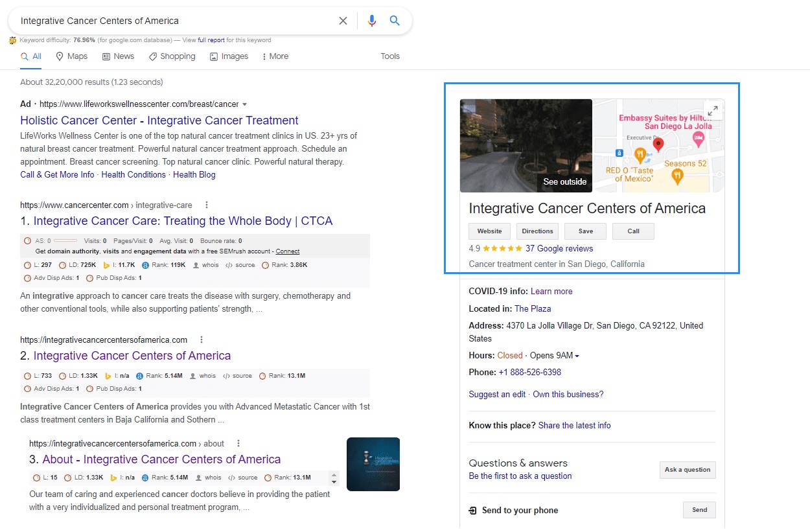
Task: Click the RED O Taste of Mexico marker
Action: [x=640, y=156]
